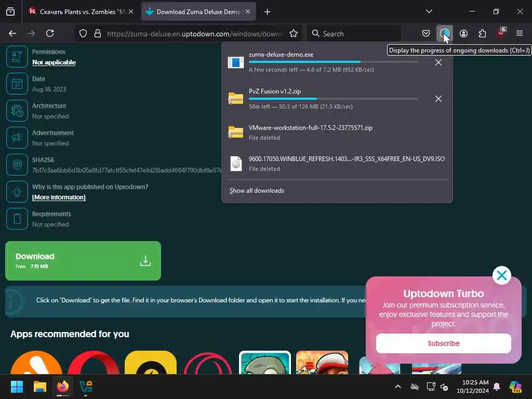Close the Plants vs. Zombies tab
Viewport: 532px width, 399px height.
click(x=131, y=11)
